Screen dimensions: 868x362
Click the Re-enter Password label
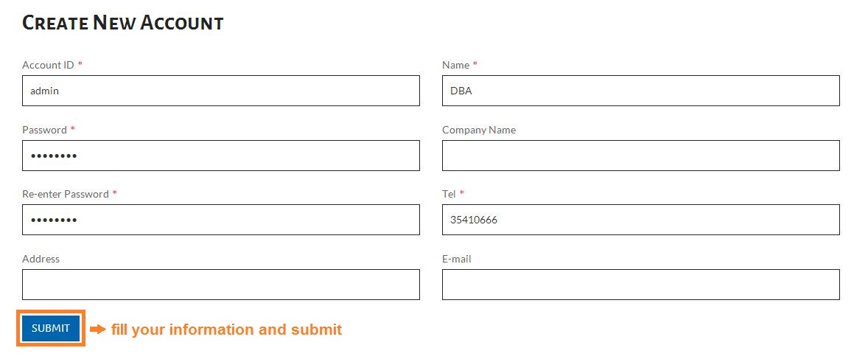[66, 194]
